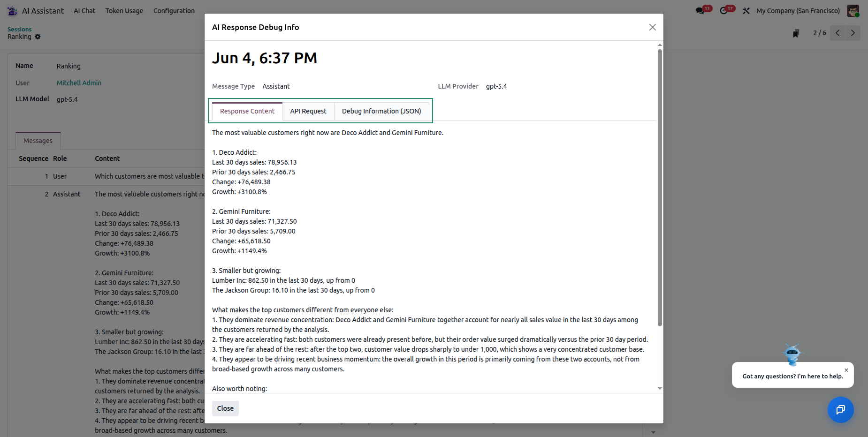Open the Token Usage menu

click(124, 10)
